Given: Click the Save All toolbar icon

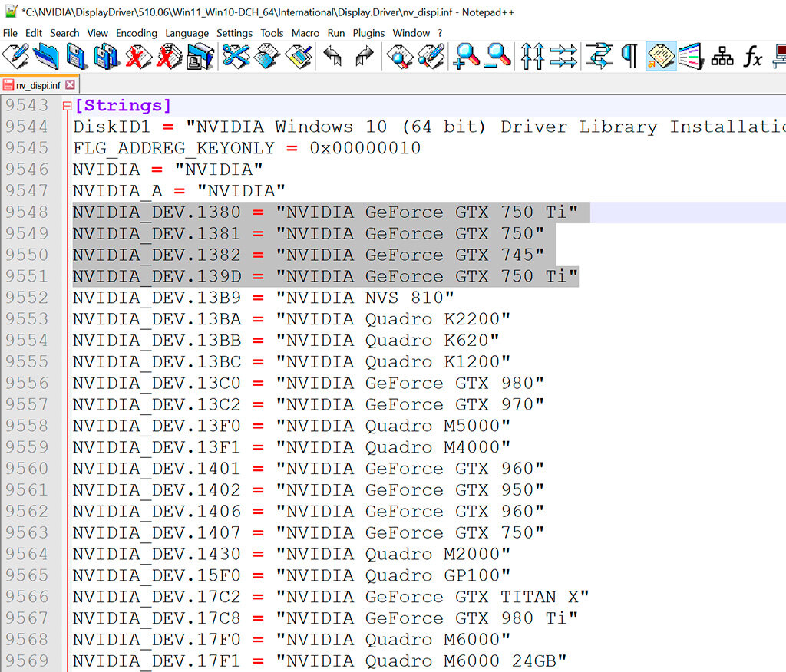Looking at the screenshot, I should (107, 56).
